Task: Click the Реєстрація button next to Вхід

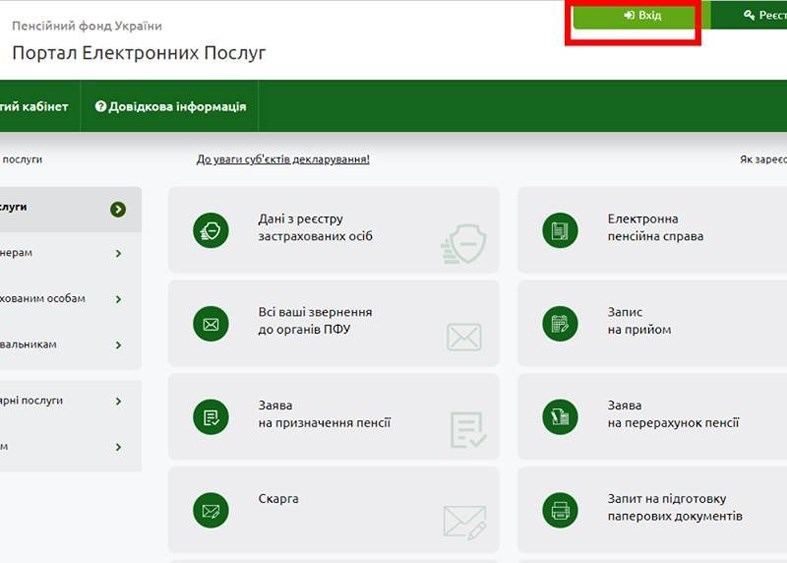Action: [x=749, y=16]
